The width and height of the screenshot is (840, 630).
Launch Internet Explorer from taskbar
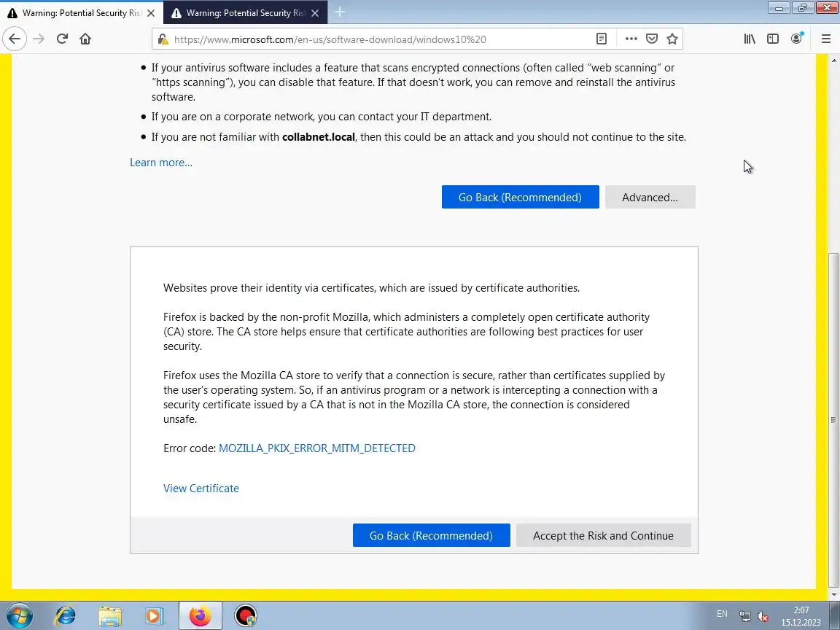(x=66, y=616)
